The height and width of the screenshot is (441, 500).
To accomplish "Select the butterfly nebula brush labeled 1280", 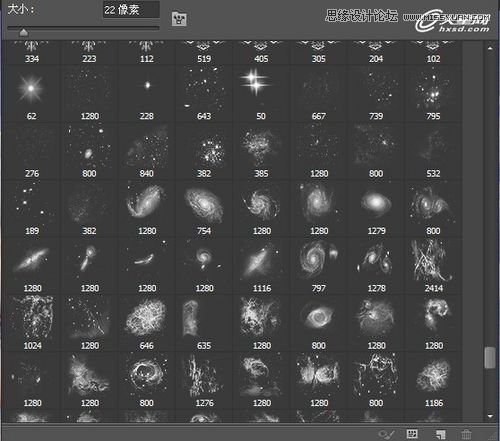I will pos(319,381).
